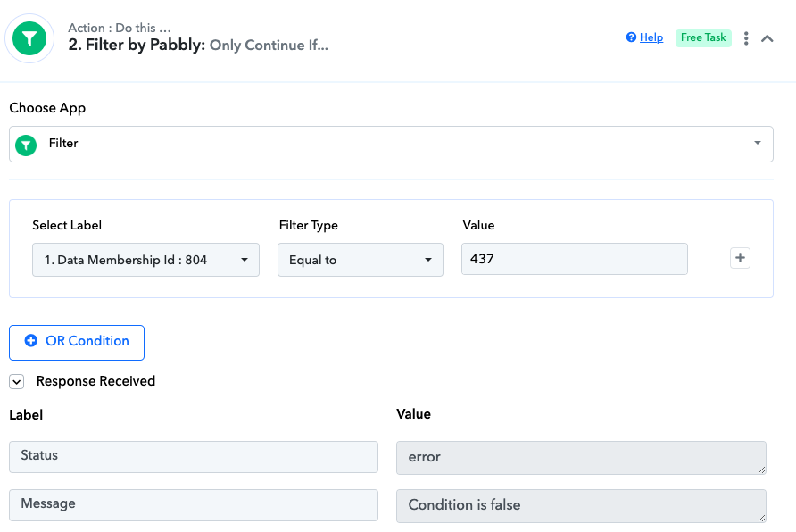Click the Condition is false text area
Image resolution: width=796 pixels, height=532 pixels.
point(581,506)
